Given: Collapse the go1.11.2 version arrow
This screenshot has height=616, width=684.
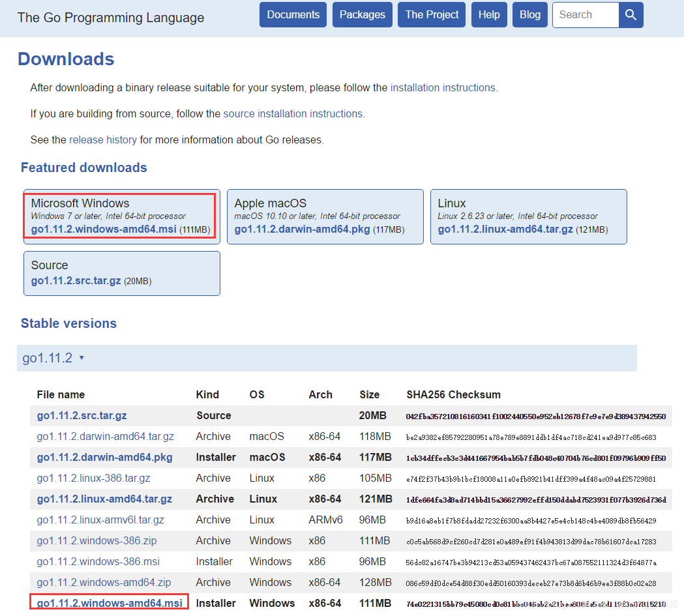Looking at the screenshot, I should (x=82, y=358).
